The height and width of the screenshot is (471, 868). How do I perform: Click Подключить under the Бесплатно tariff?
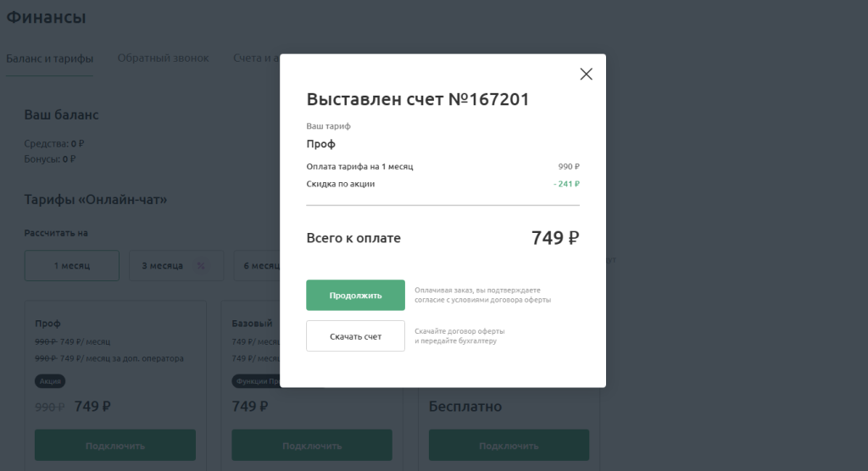point(509,446)
